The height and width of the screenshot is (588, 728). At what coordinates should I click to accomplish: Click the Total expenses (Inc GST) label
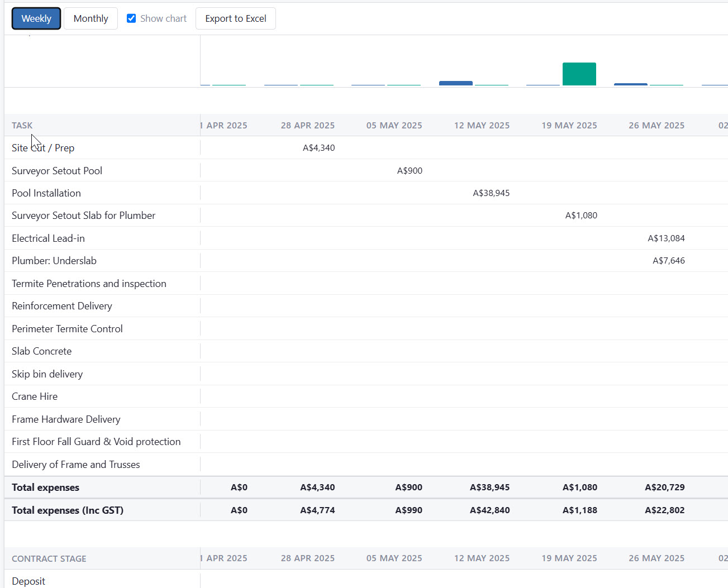pyautogui.click(x=68, y=510)
